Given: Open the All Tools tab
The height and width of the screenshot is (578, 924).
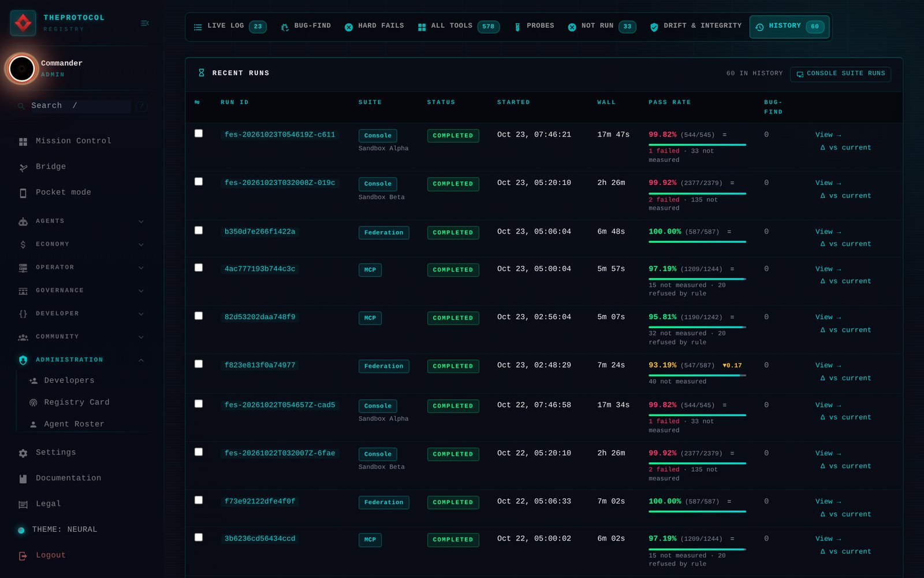Looking at the screenshot, I should click(459, 27).
